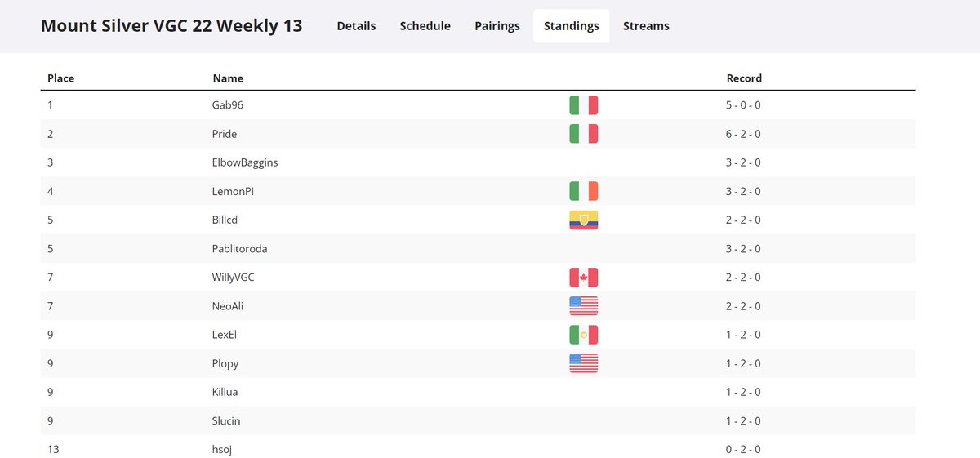980x458 pixels.
Task: Click the Place column header
Action: [x=61, y=78]
